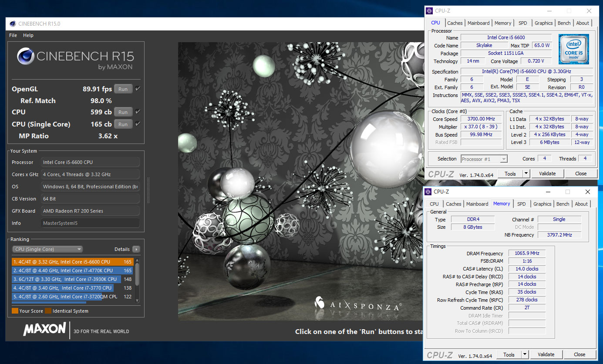Click Validate in upper CPU-Z window
The height and width of the screenshot is (364, 603).
547,174
